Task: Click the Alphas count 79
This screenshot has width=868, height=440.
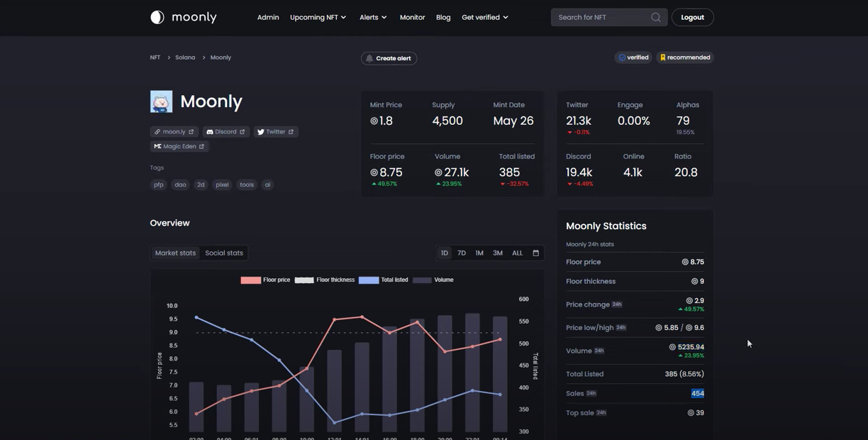Action: click(x=683, y=121)
